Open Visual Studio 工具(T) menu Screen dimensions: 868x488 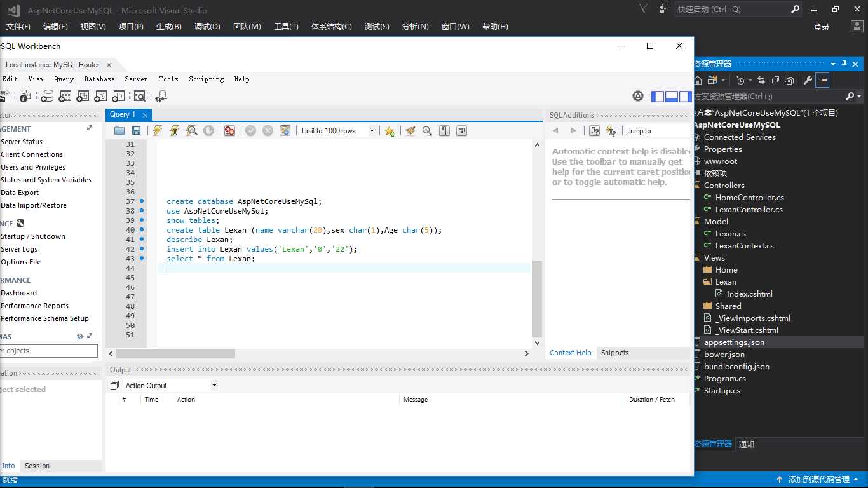286,27
